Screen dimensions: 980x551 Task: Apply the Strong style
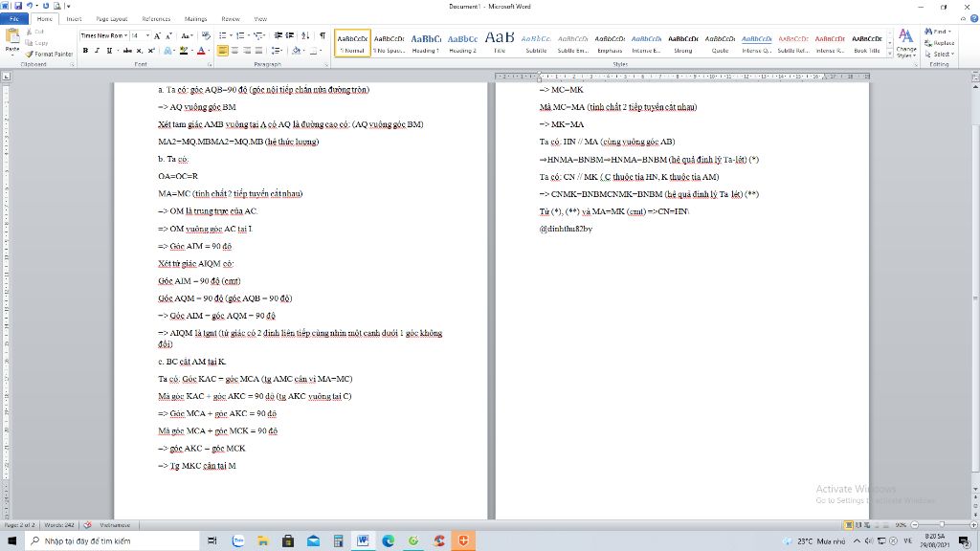683,42
